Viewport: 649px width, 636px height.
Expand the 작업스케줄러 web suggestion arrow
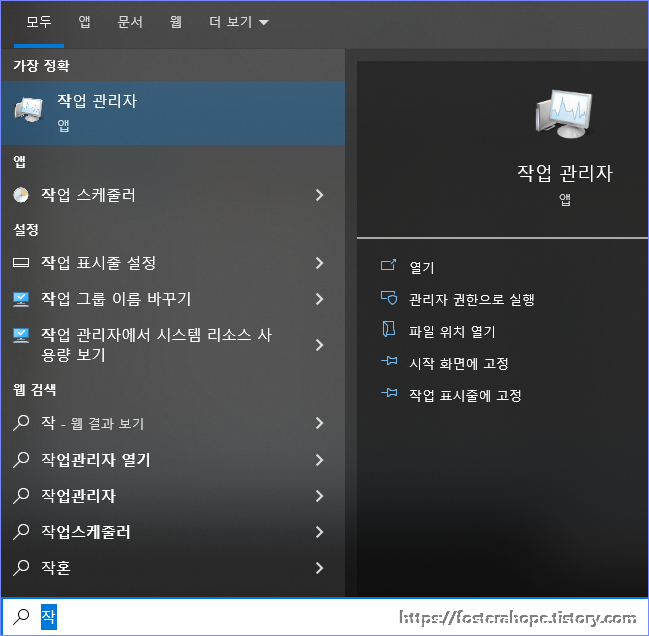[319, 532]
